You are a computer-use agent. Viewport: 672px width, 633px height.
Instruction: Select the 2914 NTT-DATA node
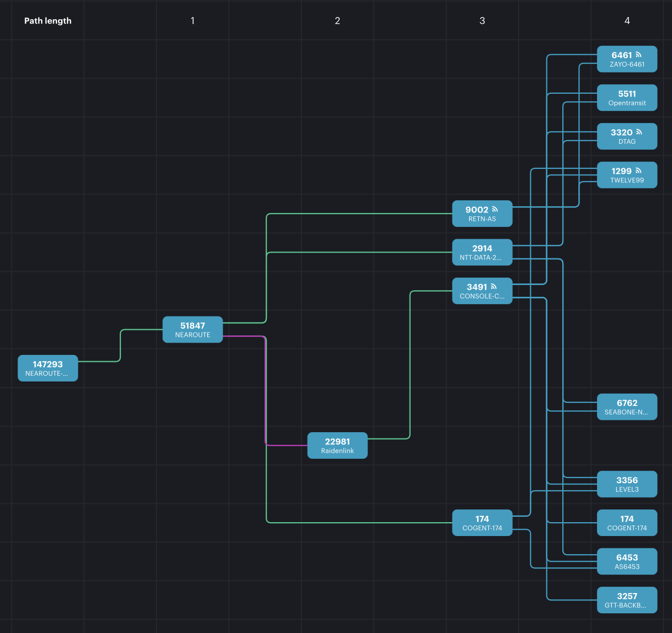482,253
